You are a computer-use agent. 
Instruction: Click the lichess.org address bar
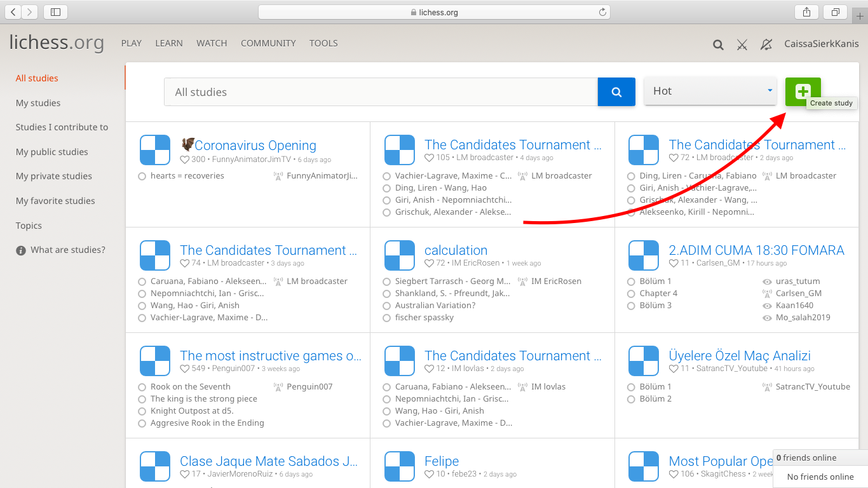[x=434, y=12]
